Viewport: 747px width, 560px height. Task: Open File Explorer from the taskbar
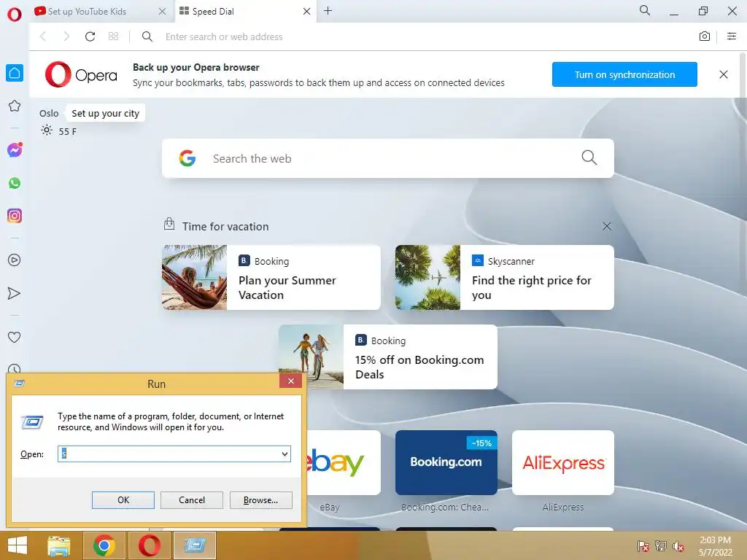pos(58,545)
